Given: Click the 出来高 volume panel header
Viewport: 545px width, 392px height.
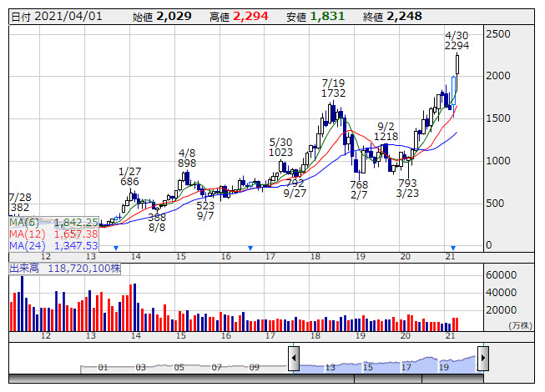Looking at the screenshot, I should 65,270.
